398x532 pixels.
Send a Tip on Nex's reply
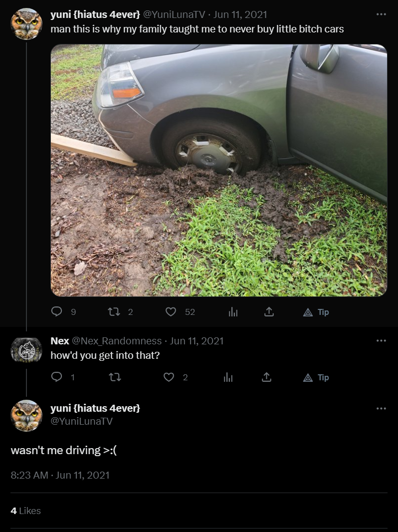point(316,377)
